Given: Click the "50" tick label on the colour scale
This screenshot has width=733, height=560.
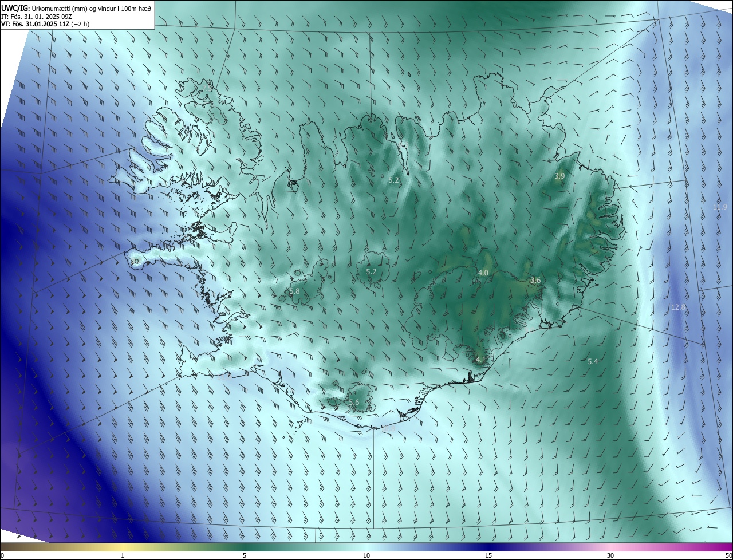Looking at the screenshot, I should [x=728, y=555].
